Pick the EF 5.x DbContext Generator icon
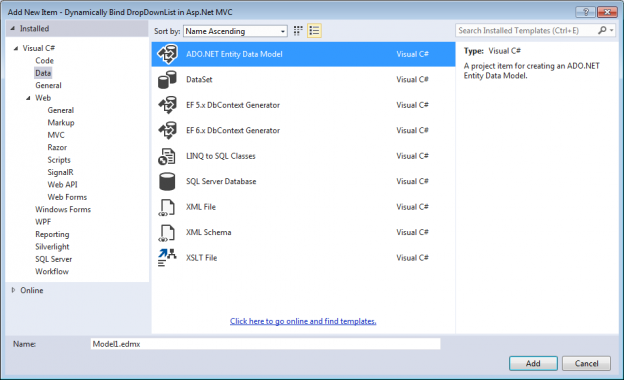The image size is (624, 380). 167,105
